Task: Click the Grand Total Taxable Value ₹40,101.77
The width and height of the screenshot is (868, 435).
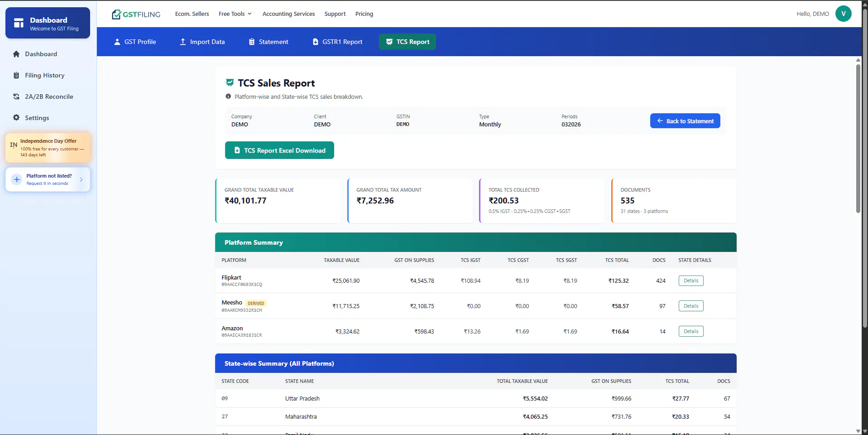Action: [x=245, y=201]
